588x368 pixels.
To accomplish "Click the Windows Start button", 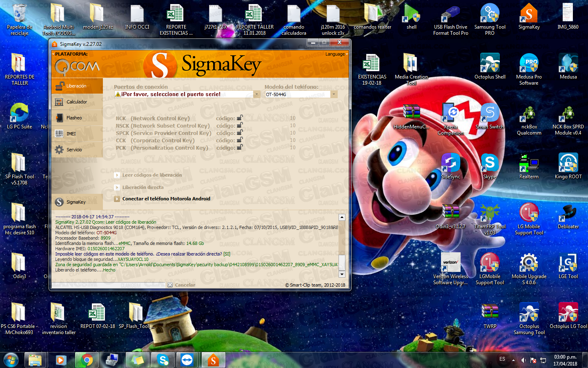I will [x=11, y=360].
